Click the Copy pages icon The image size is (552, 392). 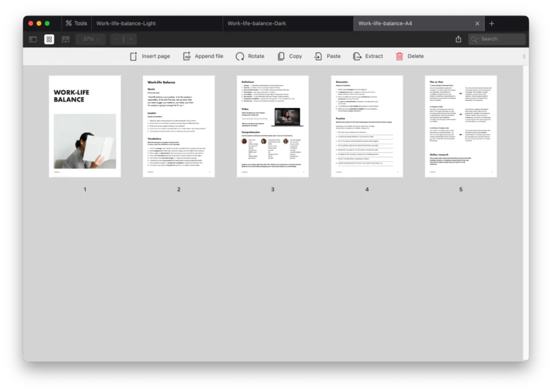point(289,56)
